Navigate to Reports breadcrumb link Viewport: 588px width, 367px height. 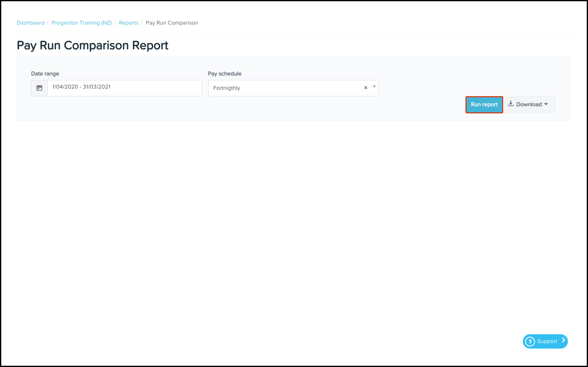pyautogui.click(x=128, y=23)
